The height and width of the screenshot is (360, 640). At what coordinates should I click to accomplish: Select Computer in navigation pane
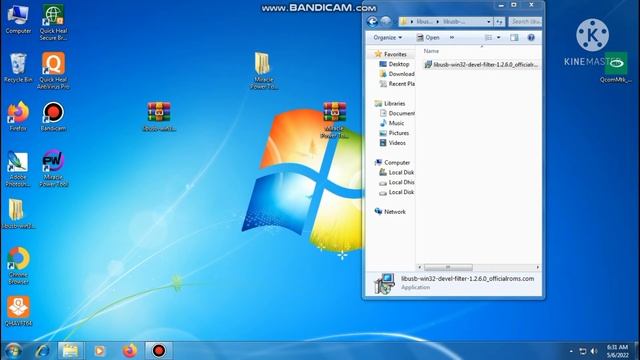[x=392, y=162]
